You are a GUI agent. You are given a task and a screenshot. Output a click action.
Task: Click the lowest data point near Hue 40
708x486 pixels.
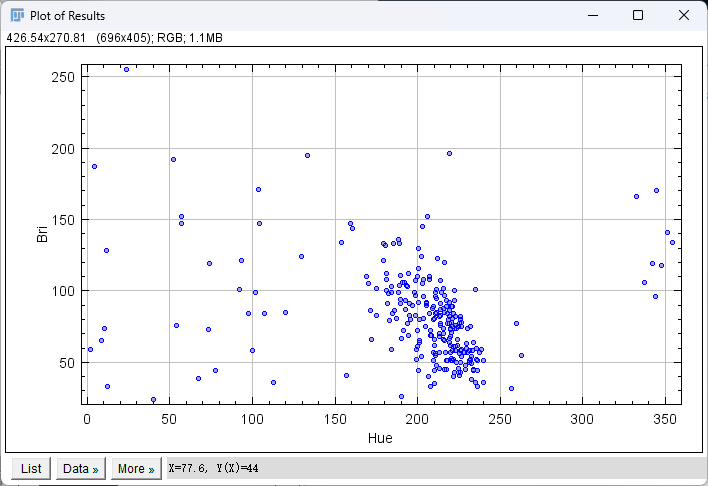pyautogui.click(x=154, y=400)
